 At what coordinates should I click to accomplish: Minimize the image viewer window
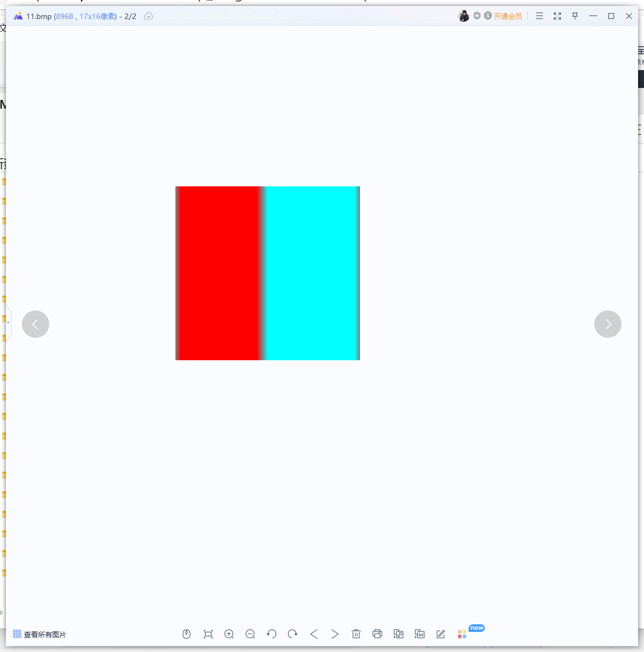pyautogui.click(x=593, y=16)
